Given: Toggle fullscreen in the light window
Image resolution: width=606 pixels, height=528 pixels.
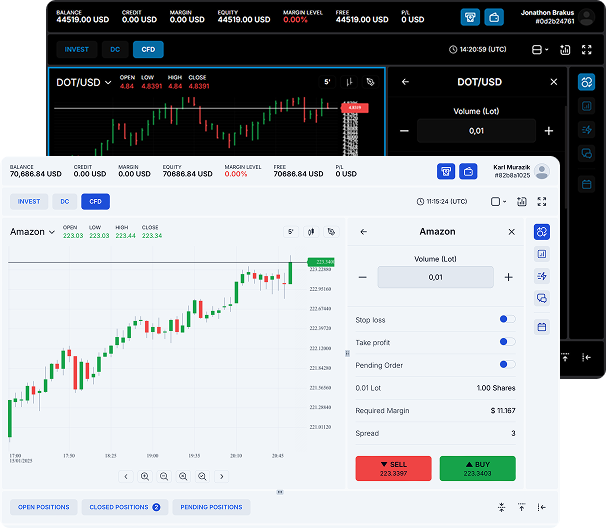Looking at the screenshot, I should [x=542, y=201].
